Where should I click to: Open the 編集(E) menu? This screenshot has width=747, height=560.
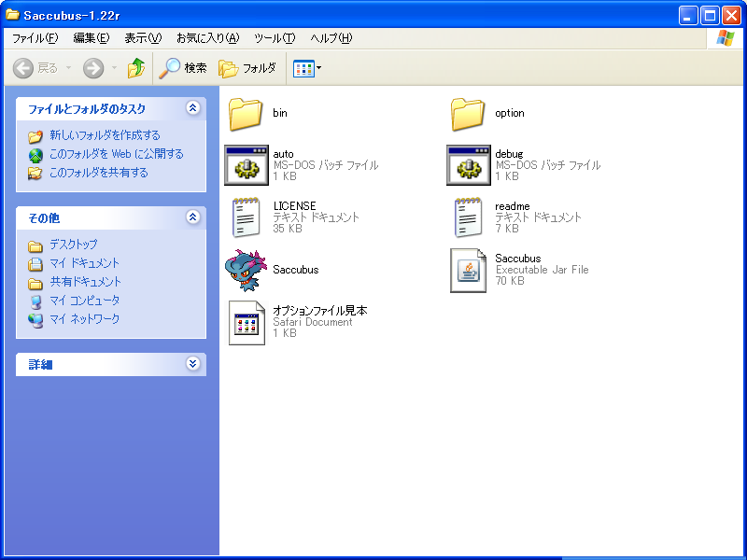click(91, 38)
